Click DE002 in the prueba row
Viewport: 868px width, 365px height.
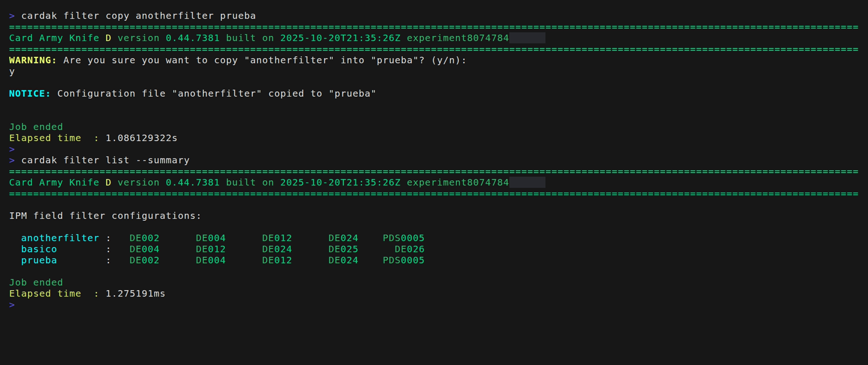144,261
